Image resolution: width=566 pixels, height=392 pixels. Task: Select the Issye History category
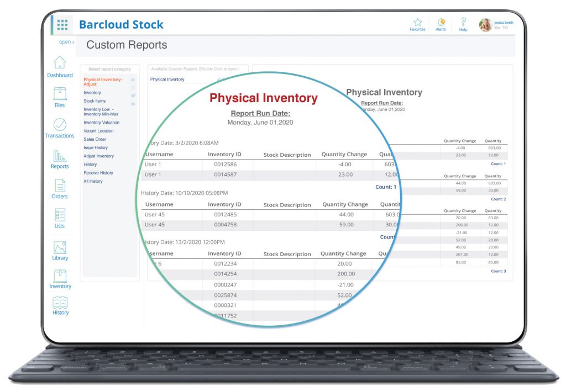pos(96,147)
